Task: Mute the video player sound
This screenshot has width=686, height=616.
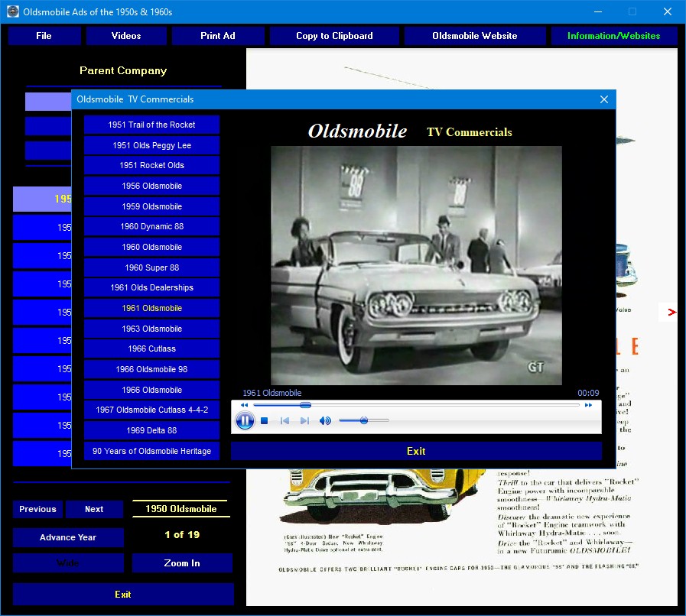Action: [324, 420]
